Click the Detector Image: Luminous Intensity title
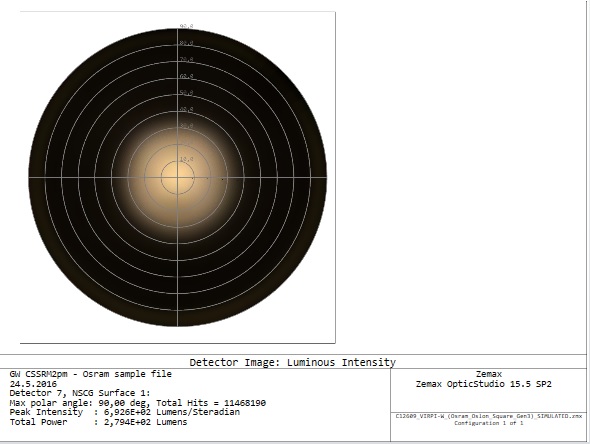This screenshot has height=444, width=590. (292, 362)
